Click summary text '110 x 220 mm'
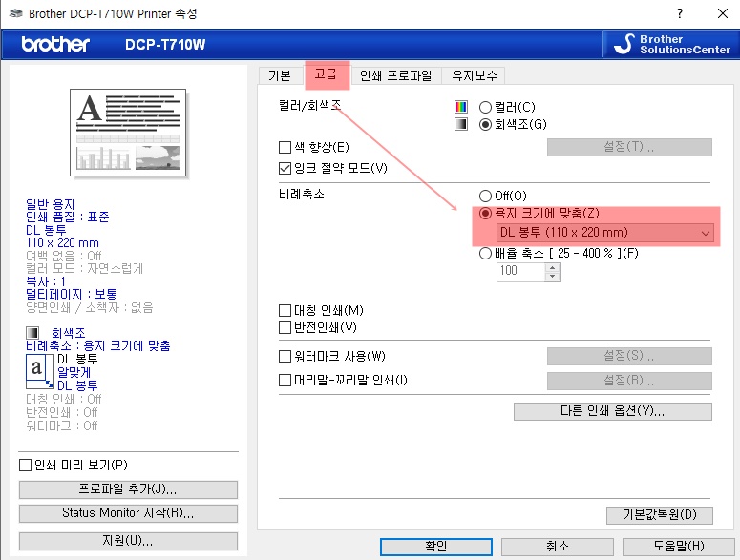Viewport: 740px width, 560px height. coord(62,242)
